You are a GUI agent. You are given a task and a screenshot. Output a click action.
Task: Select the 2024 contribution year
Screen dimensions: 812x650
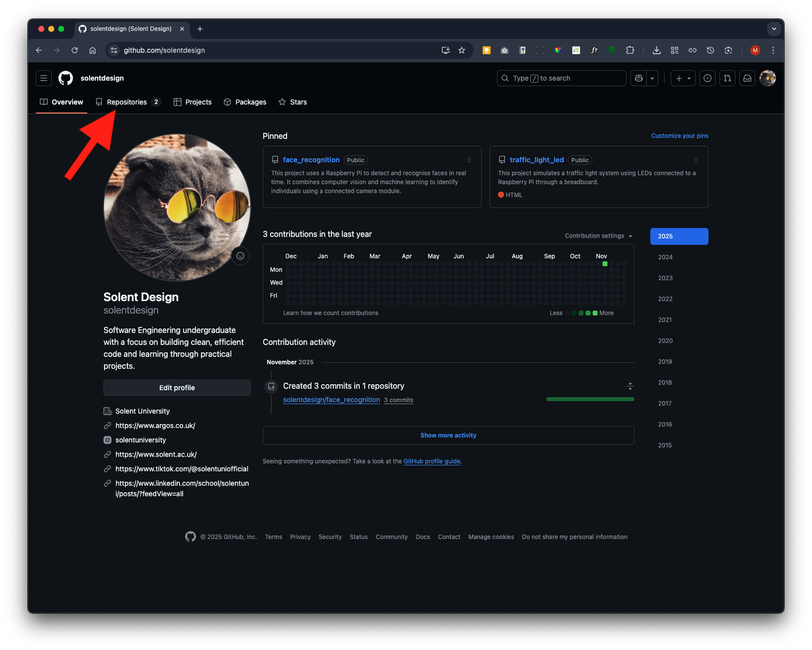[x=665, y=257]
